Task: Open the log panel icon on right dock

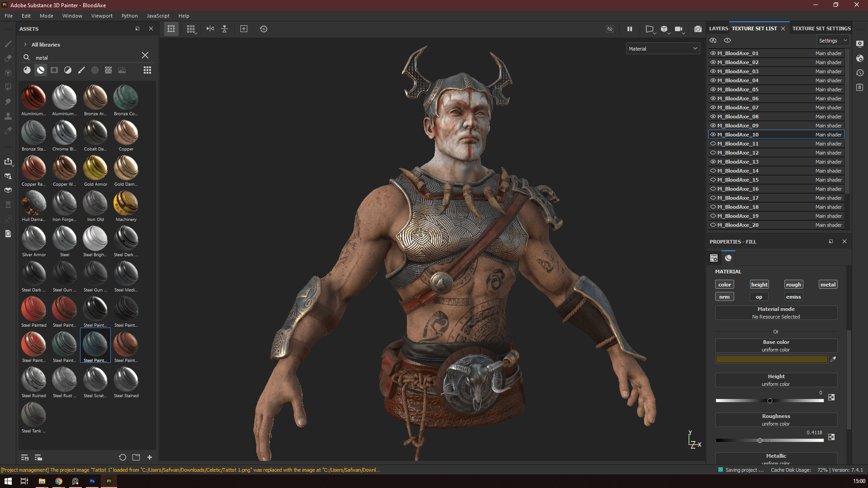Action: (860, 87)
